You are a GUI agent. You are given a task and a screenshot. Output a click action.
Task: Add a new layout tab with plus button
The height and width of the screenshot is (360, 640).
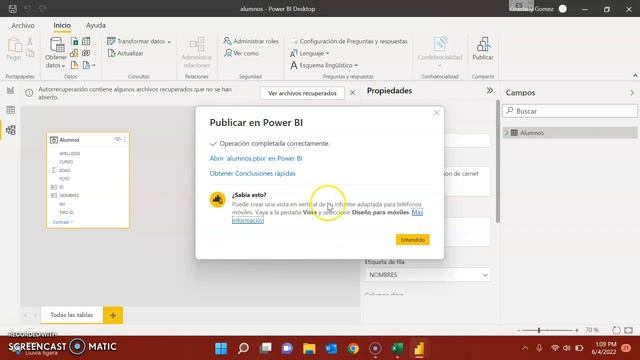click(x=113, y=315)
